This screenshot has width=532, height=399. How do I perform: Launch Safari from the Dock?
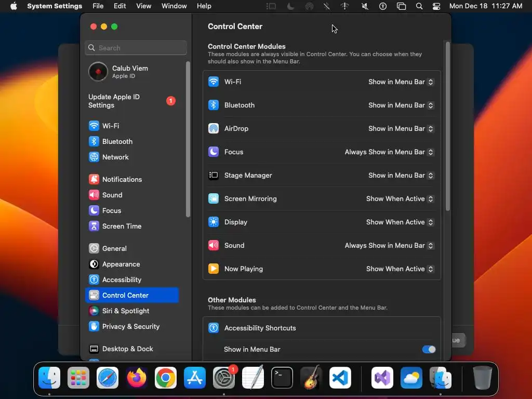click(x=108, y=378)
